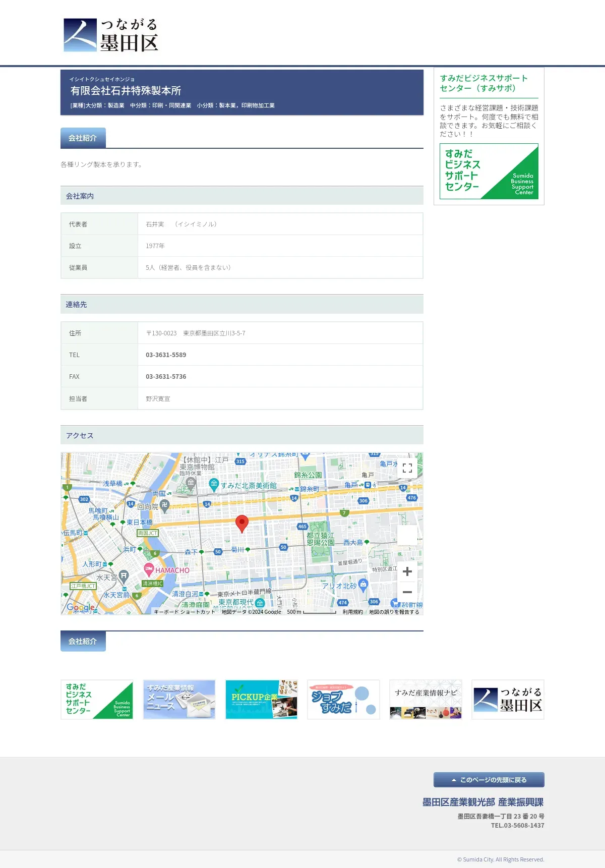Click 墨田区産業観光部 産業振興課 footer text

click(x=483, y=802)
